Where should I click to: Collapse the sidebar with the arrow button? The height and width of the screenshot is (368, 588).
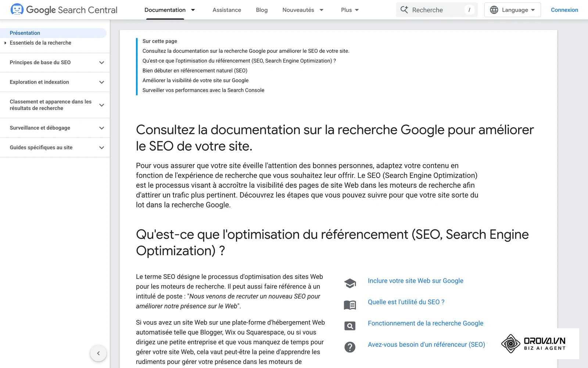pos(98,353)
